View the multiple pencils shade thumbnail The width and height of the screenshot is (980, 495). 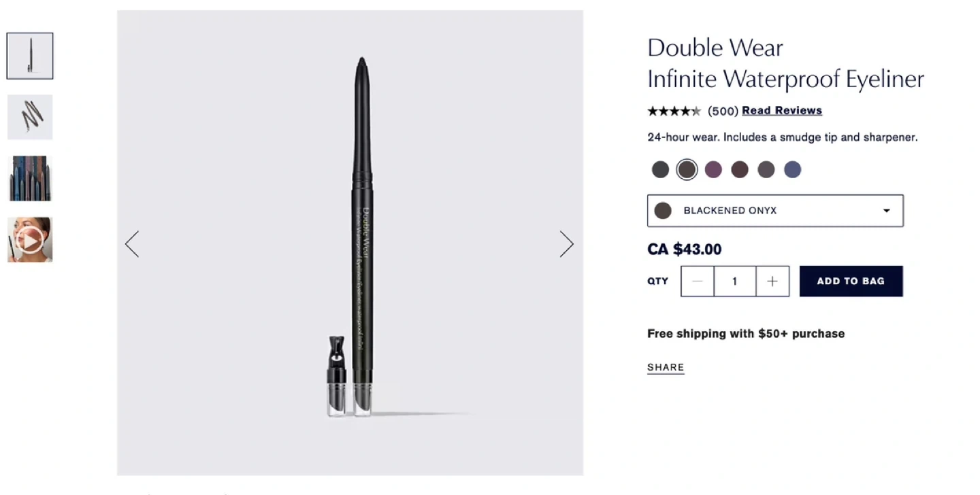30,178
